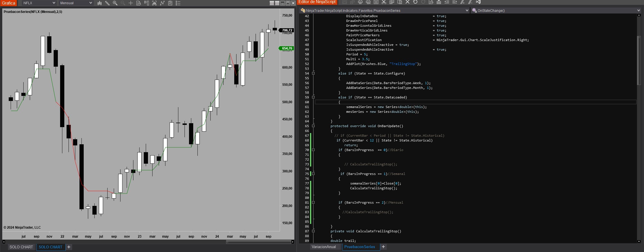Click the Compile icon in editor toolbar
The width and height of the screenshot is (644, 252).
point(439,2)
